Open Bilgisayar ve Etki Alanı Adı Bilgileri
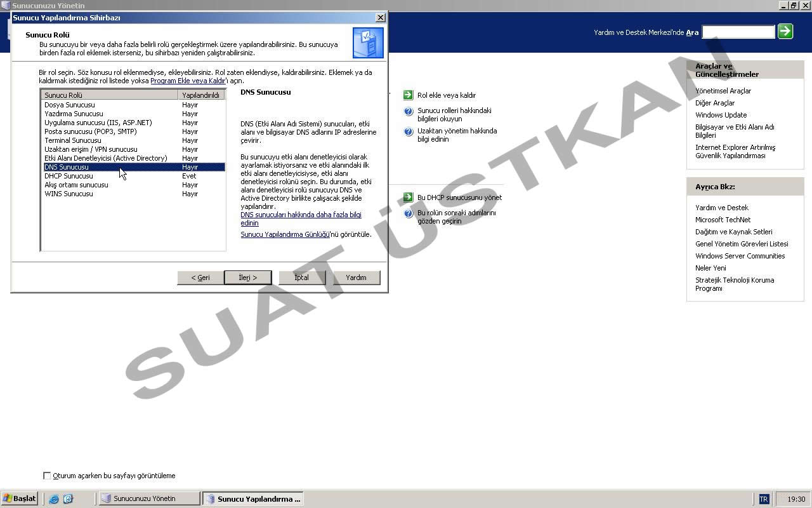This screenshot has height=508, width=812. click(x=735, y=131)
